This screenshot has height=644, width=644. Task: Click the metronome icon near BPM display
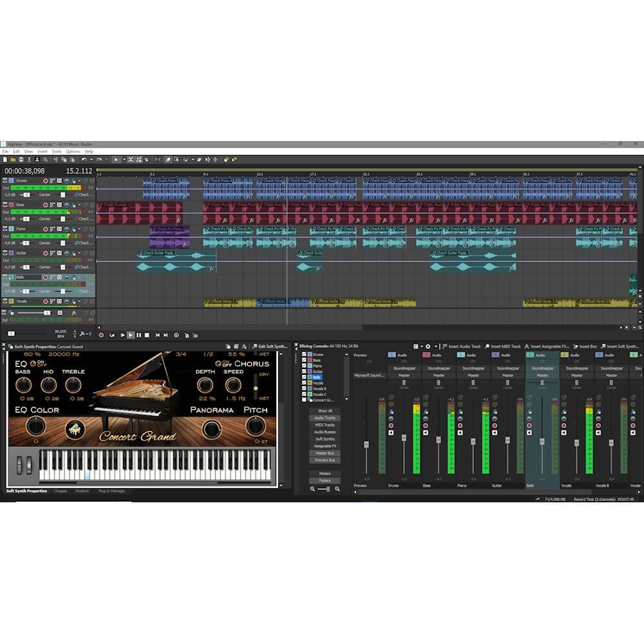coord(82,334)
